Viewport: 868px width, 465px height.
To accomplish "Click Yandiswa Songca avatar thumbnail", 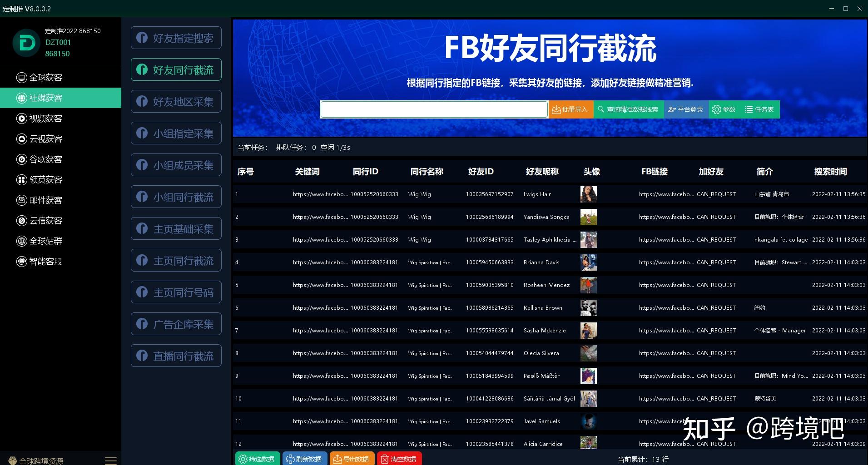I will [589, 217].
